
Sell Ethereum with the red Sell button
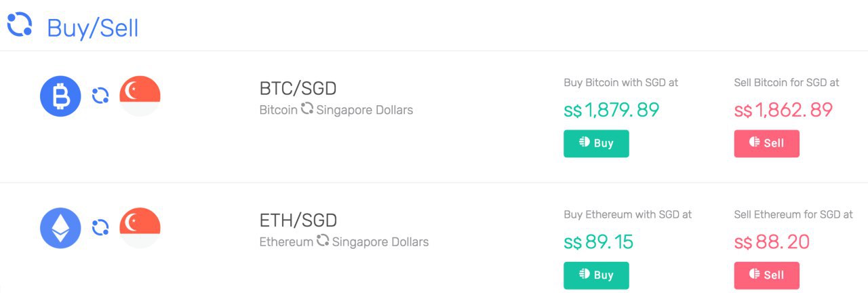tap(766, 275)
